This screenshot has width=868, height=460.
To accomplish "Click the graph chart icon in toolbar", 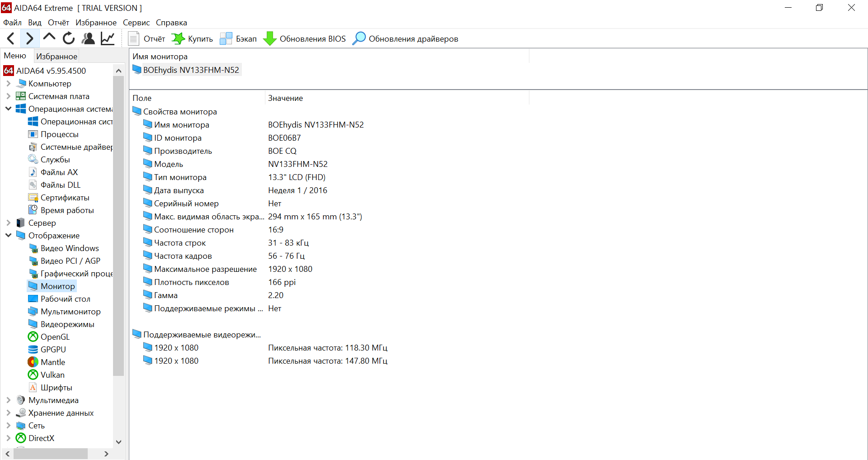I will [x=108, y=38].
